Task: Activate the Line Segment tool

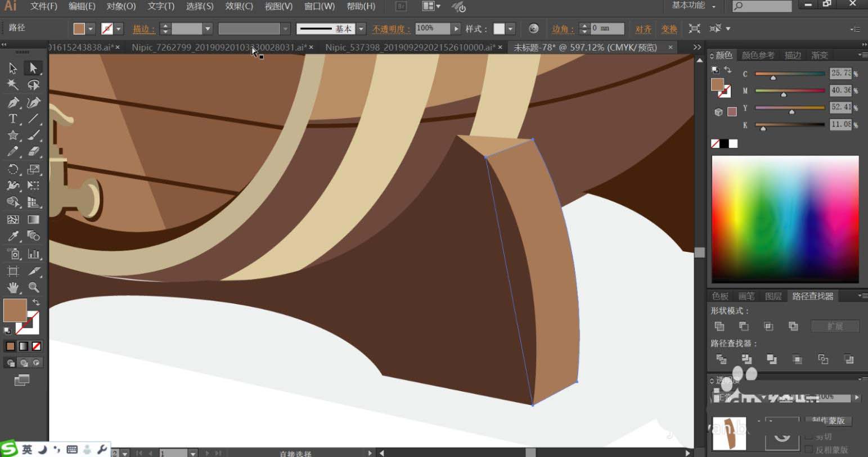Action: point(33,119)
